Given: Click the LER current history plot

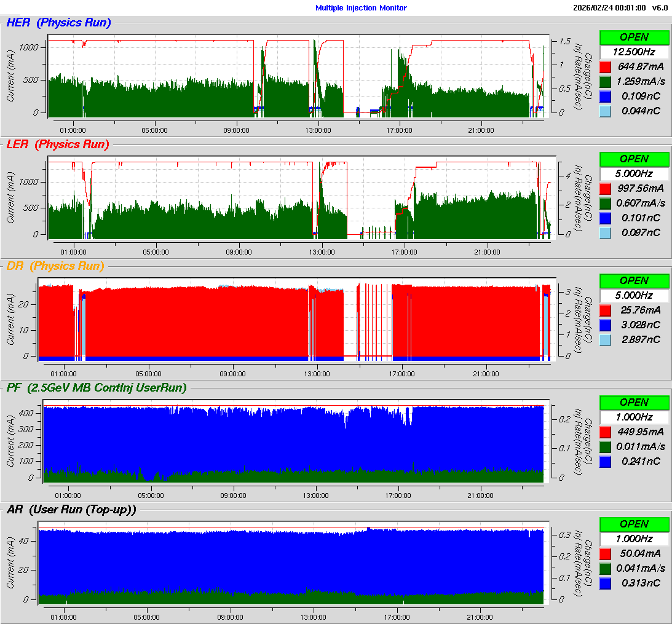Looking at the screenshot, I should pyautogui.click(x=302, y=197).
